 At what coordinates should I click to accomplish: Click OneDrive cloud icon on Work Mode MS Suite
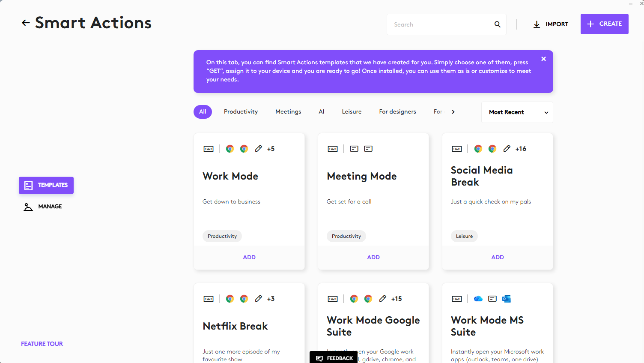coord(478,299)
